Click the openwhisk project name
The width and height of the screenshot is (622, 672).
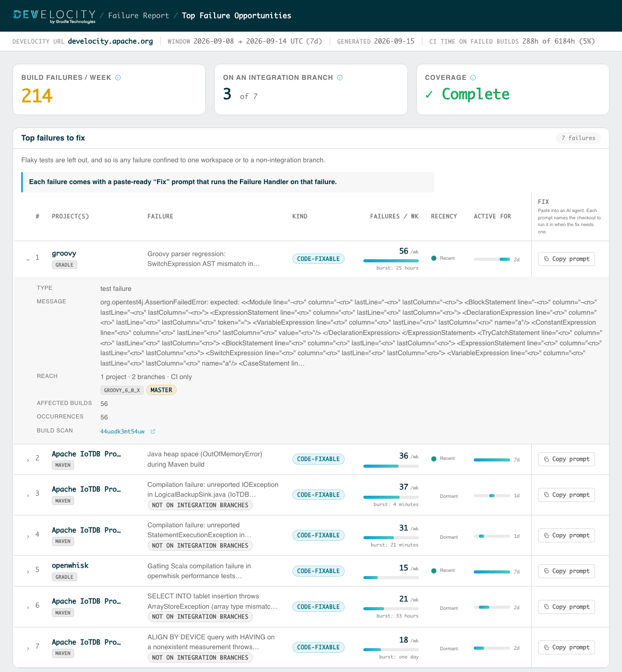(70, 566)
